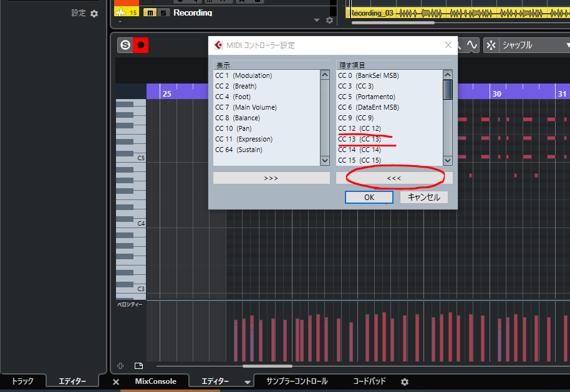Click the 隠す項目 list scroll up arrow
The height and width of the screenshot is (392, 570).
[x=448, y=75]
